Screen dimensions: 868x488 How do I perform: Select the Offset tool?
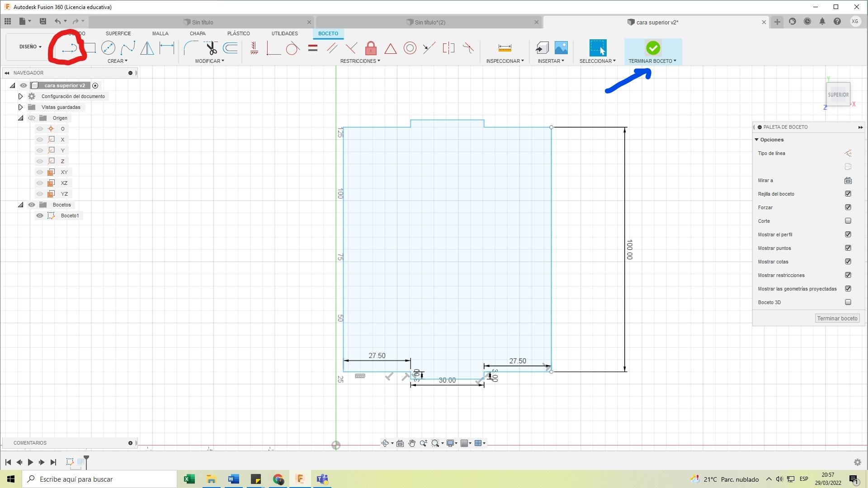click(x=230, y=48)
